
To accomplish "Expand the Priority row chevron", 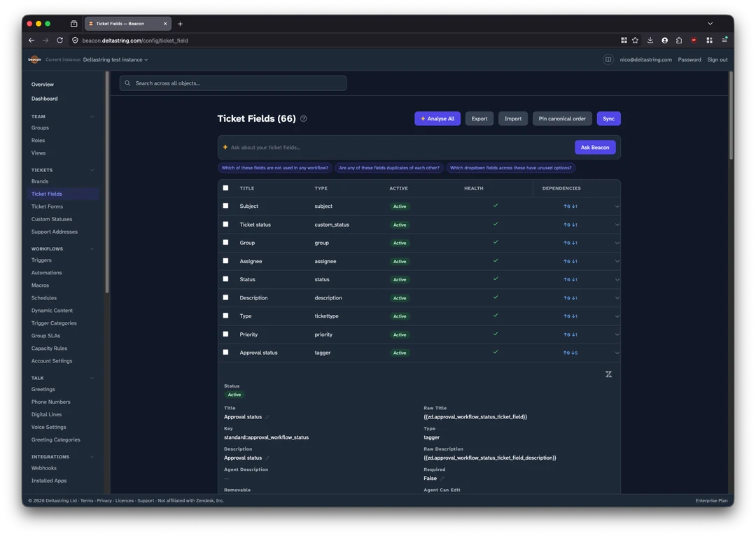I will click(x=617, y=334).
